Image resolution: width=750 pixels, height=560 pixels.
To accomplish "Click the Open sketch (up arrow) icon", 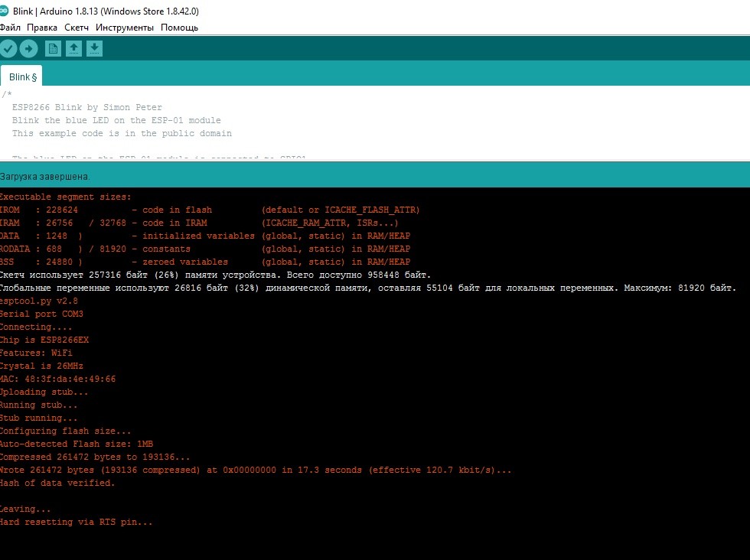I will point(73,49).
